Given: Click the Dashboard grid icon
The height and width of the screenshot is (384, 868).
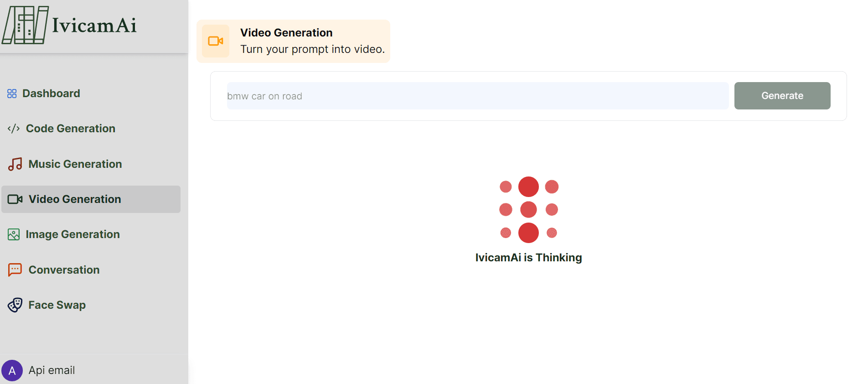Looking at the screenshot, I should (12, 93).
